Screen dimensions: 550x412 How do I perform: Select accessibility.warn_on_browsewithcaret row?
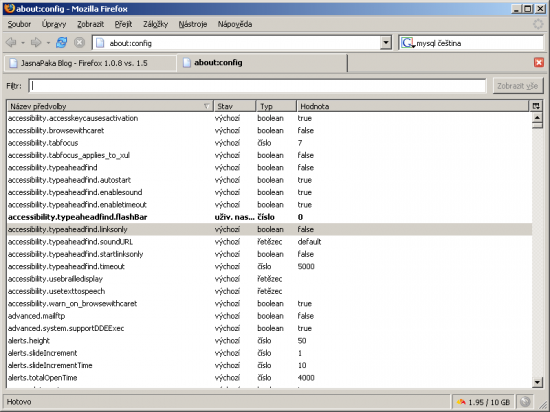pyautogui.click(x=269, y=303)
